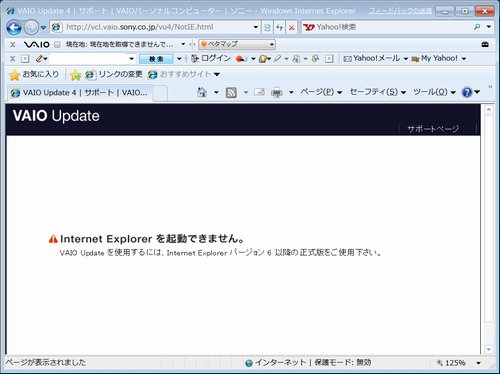
Task: Open dropdown arrow next to 検索 button
Action: point(179,59)
